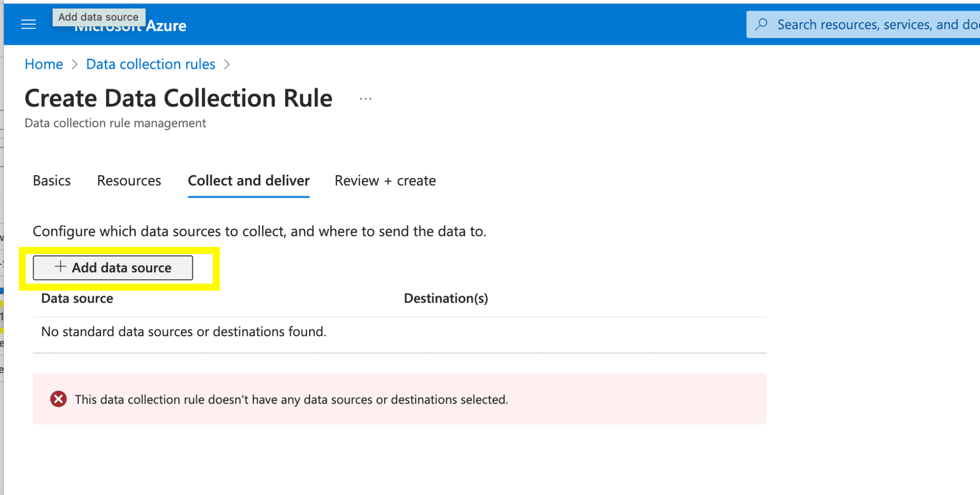Screen dimensions: 980x495
Task: Click the Azure logo text in header
Action: click(166, 26)
